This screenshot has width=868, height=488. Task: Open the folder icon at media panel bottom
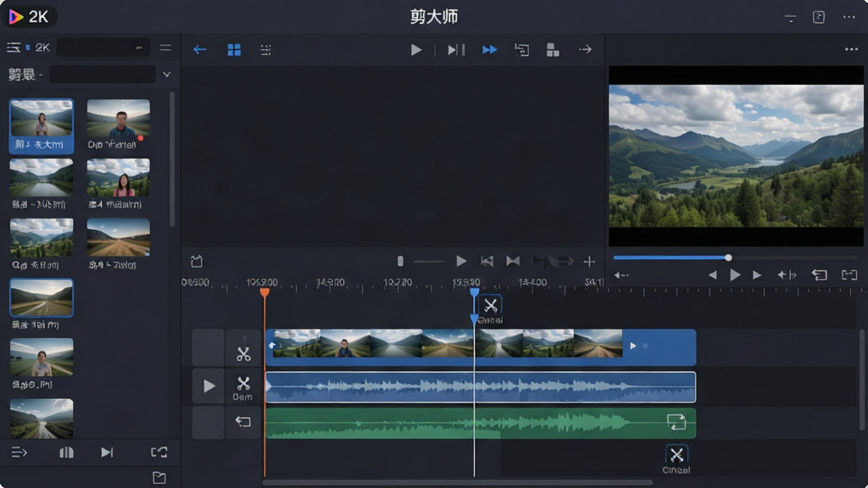pyautogui.click(x=159, y=478)
